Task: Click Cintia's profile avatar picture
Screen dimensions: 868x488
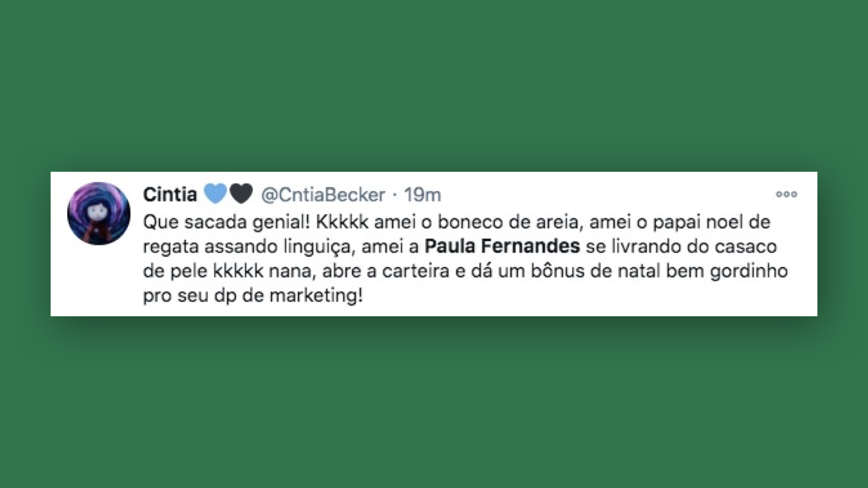Action: [x=99, y=213]
